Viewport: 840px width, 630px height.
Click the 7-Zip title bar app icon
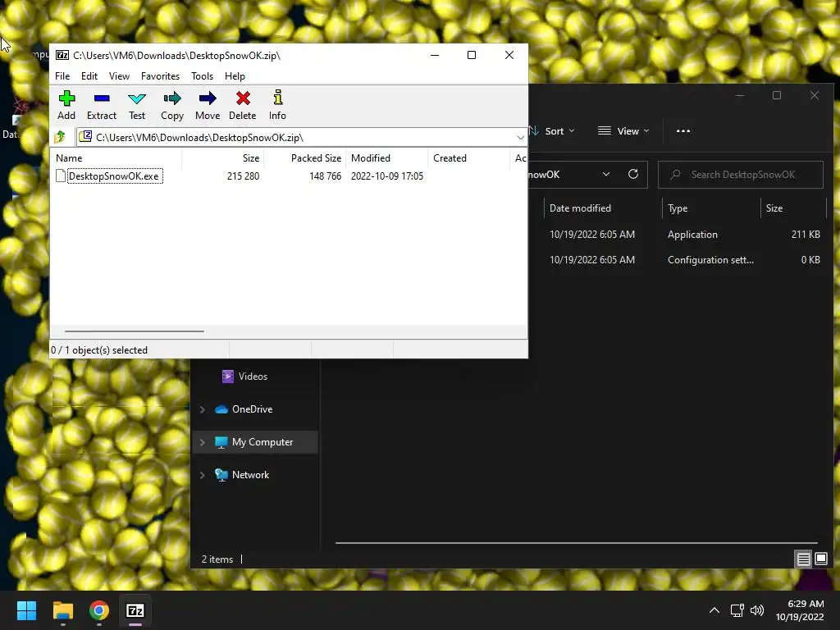(x=62, y=55)
